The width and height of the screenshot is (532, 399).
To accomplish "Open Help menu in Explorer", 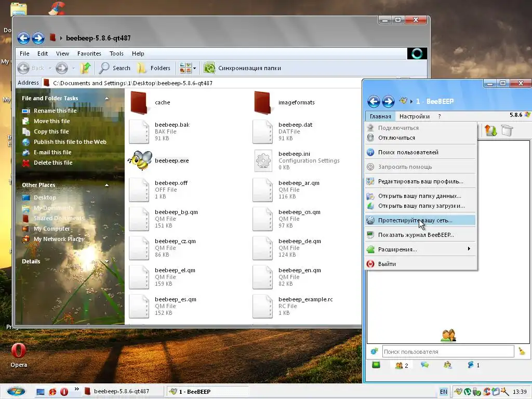I will tap(138, 54).
